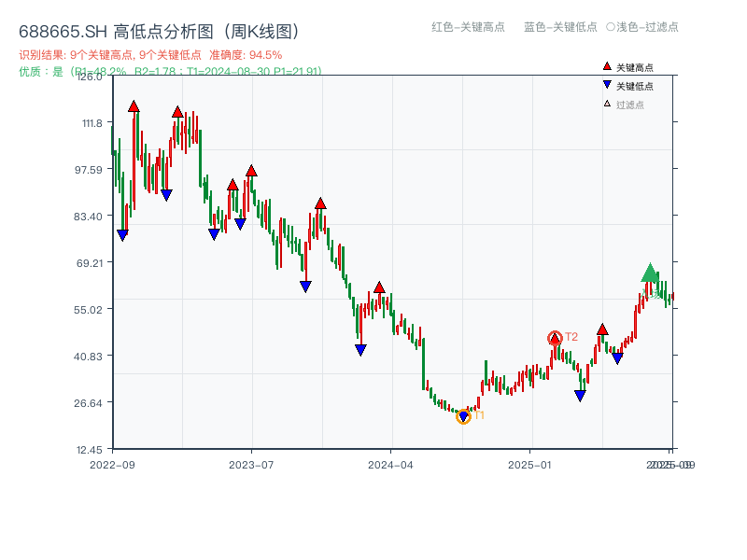Select the red triangle near the 2023-07 peak

tap(250, 171)
